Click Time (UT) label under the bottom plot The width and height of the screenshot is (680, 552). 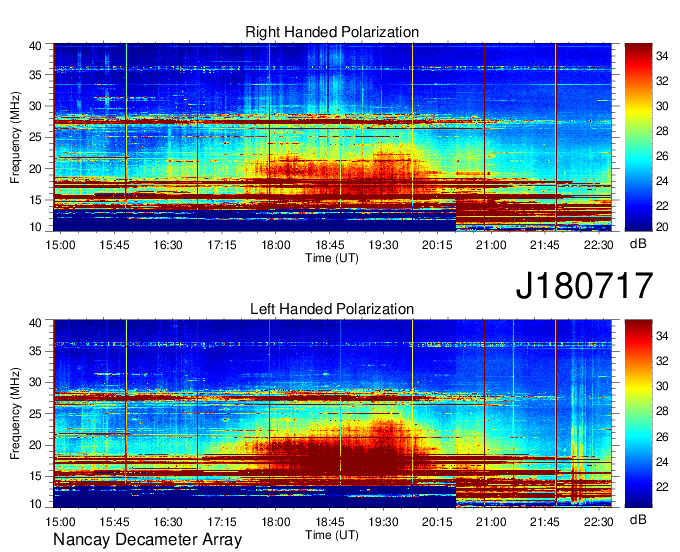332,535
